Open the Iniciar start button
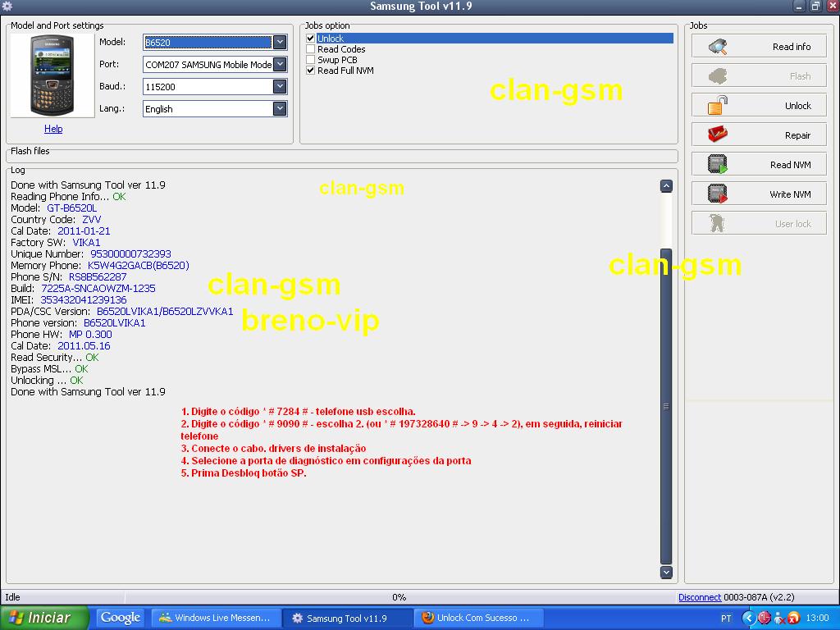This screenshot has width=840, height=630. (x=44, y=618)
